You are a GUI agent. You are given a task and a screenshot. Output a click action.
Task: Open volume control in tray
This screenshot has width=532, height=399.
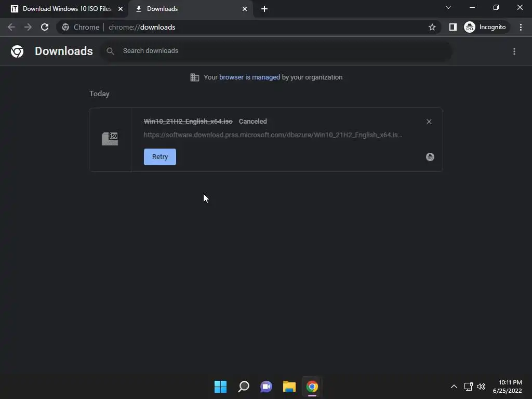click(x=481, y=387)
